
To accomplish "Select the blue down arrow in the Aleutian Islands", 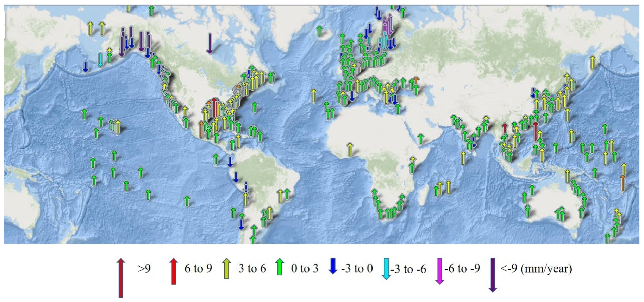I will click(x=85, y=67).
